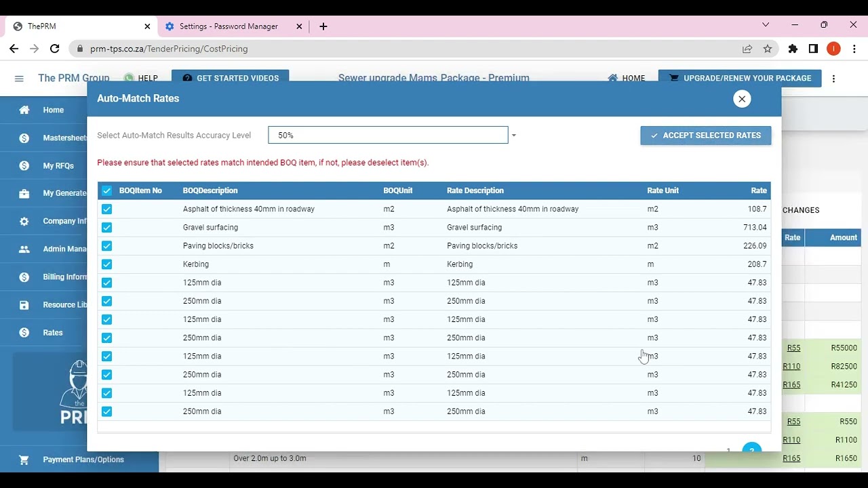Viewport: 868px width, 488px height.
Task: Click GET STARTED VIDEOS button
Action: click(x=231, y=79)
